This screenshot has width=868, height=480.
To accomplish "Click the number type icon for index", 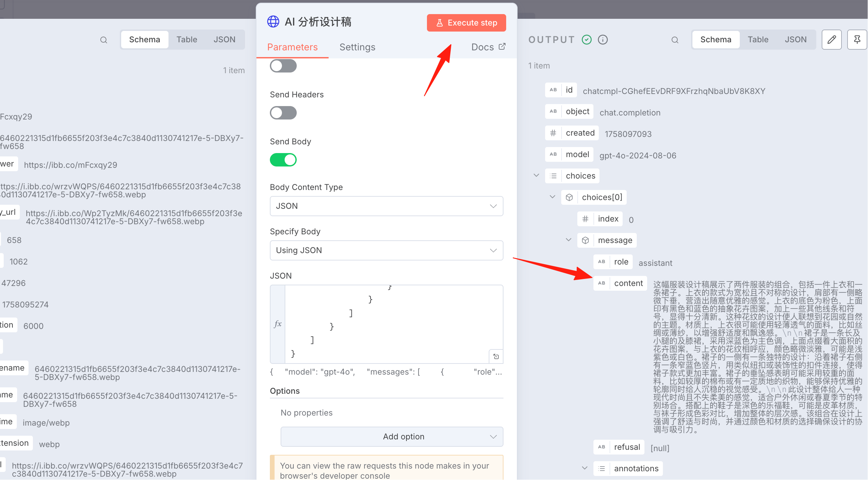I will 585,219.
